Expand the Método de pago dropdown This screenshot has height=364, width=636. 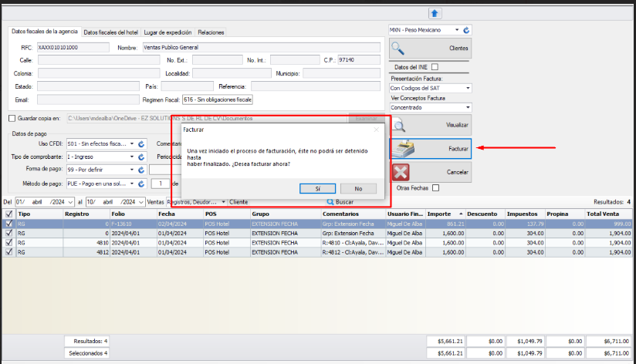click(x=132, y=184)
